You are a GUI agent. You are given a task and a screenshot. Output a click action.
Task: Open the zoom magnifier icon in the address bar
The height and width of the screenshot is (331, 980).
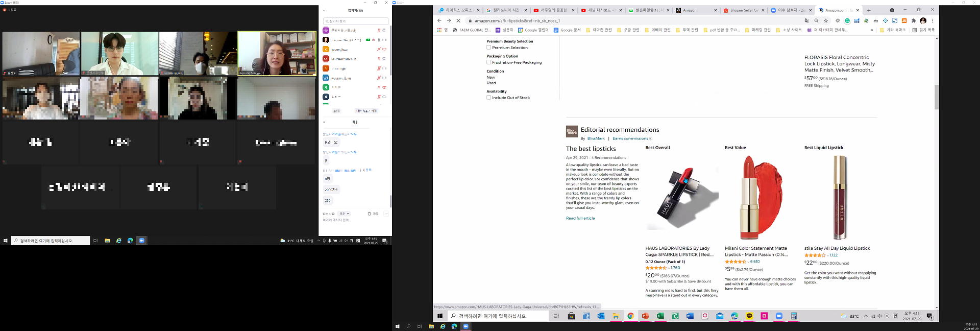pyautogui.click(x=816, y=20)
